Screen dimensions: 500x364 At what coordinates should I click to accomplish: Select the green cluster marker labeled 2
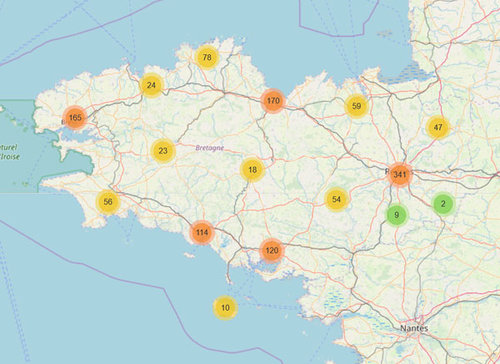coord(443,203)
